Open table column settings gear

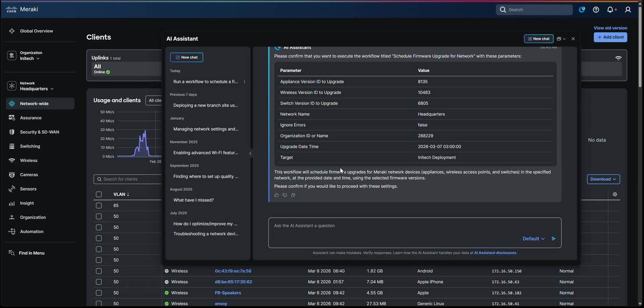click(x=615, y=194)
